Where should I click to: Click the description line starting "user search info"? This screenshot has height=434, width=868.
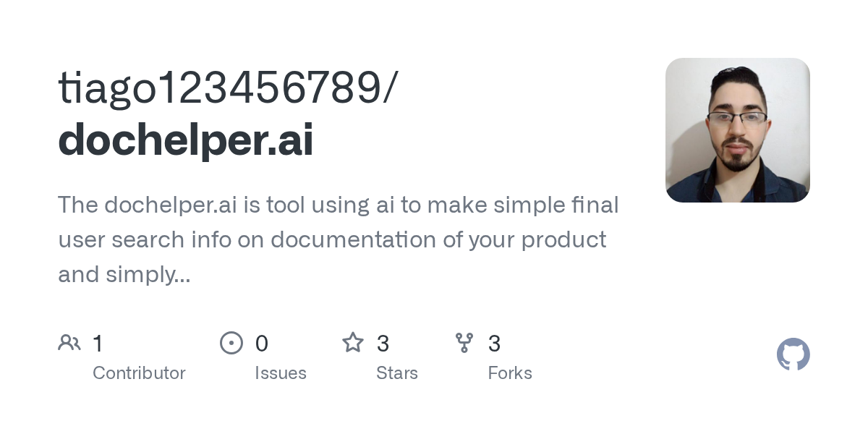tap(332, 240)
